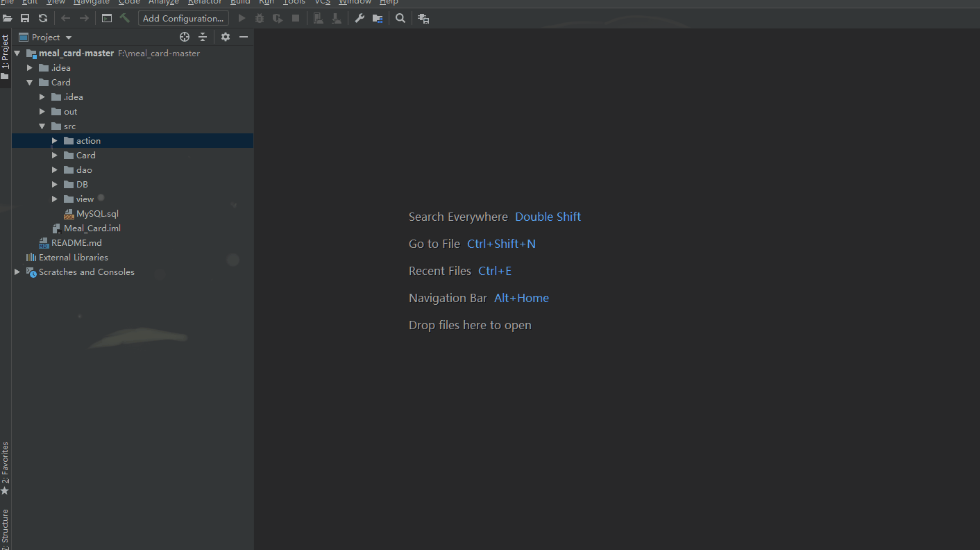The width and height of the screenshot is (980, 550).
Task: Click the locate crosshair icon in Project panel
Action: pyautogui.click(x=185, y=37)
